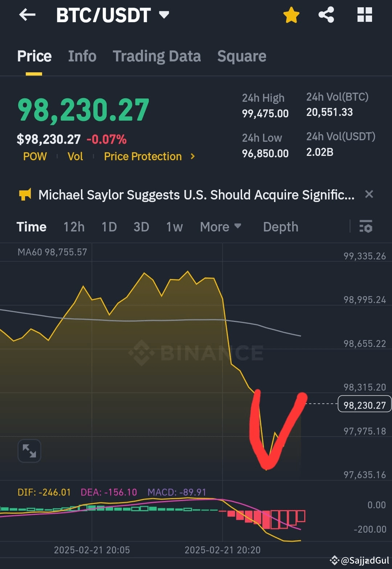
Task: Click the back arrow icon
Action: coord(26,15)
